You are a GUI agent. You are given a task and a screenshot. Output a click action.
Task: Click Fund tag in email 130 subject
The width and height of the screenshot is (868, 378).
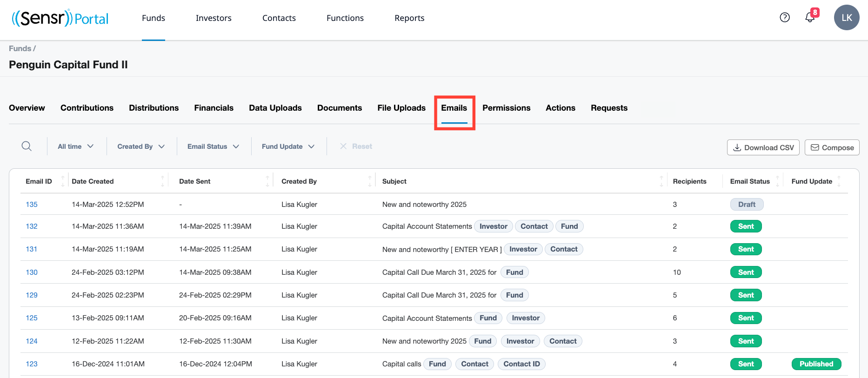click(x=514, y=272)
